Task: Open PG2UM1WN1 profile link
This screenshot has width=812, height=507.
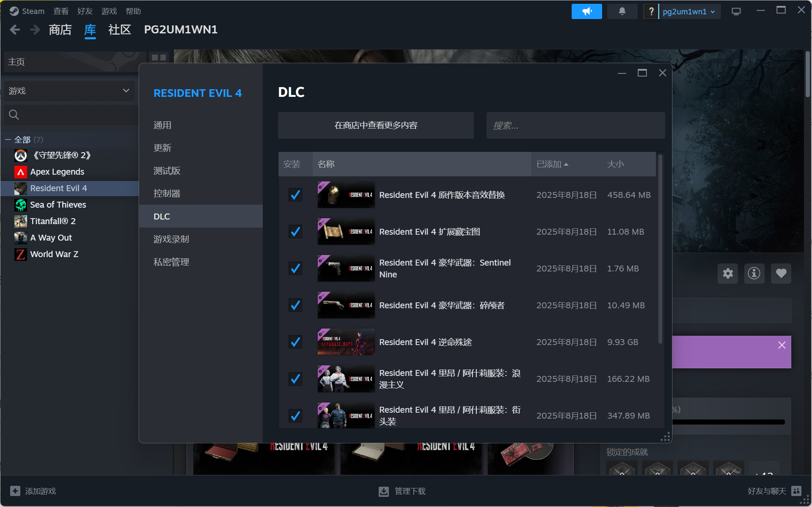Action: [181, 30]
